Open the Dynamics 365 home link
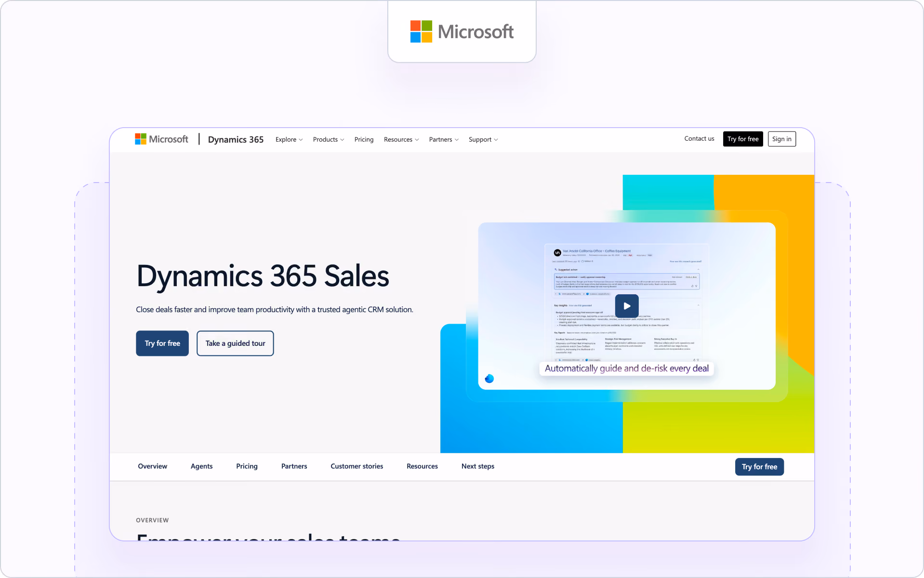The height and width of the screenshot is (578, 924). click(236, 139)
